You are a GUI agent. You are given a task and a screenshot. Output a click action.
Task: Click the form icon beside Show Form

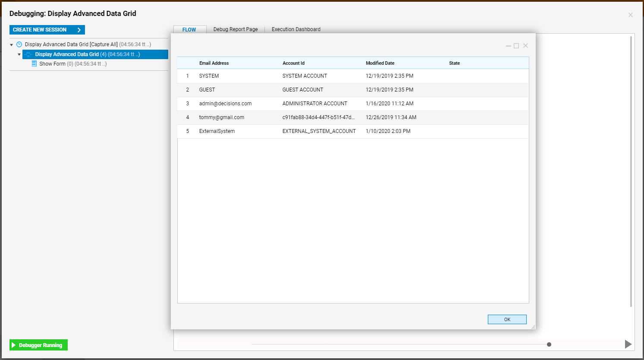pos(34,63)
